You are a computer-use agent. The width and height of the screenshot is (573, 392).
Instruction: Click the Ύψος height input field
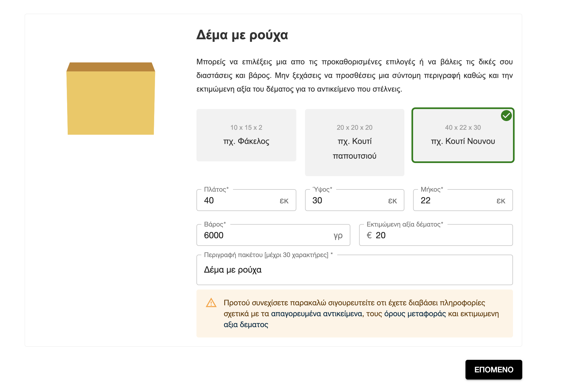pyautogui.click(x=348, y=201)
